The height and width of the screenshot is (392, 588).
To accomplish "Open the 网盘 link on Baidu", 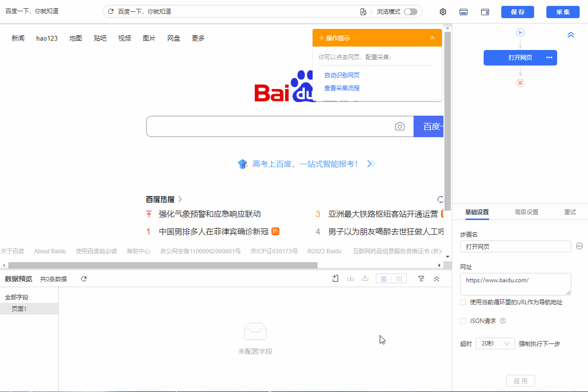I will tap(173, 38).
